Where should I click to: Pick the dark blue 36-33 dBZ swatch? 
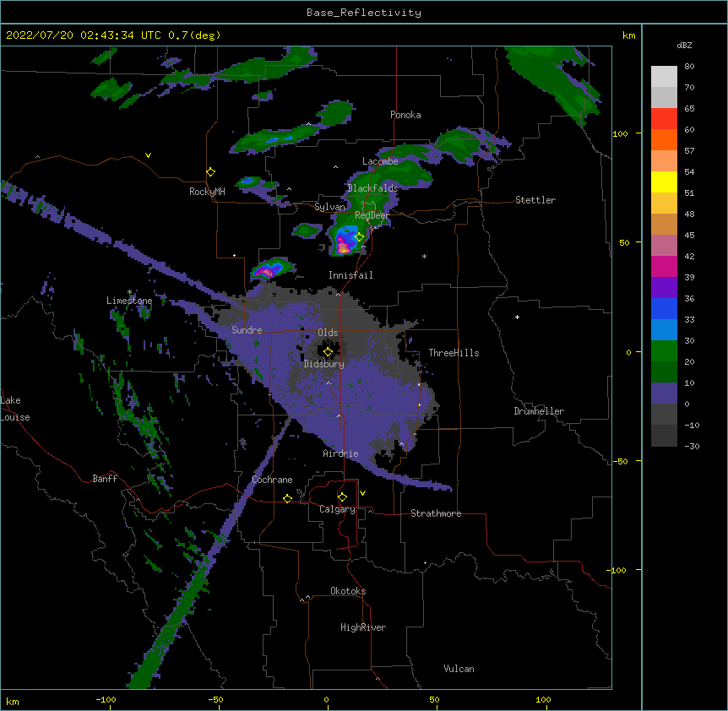coord(664,308)
